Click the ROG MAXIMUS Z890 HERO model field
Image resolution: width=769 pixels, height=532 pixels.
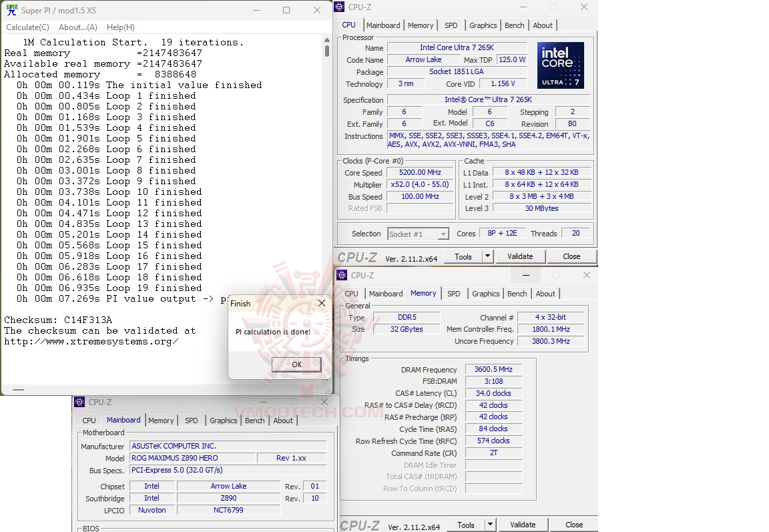pos(193,458)
